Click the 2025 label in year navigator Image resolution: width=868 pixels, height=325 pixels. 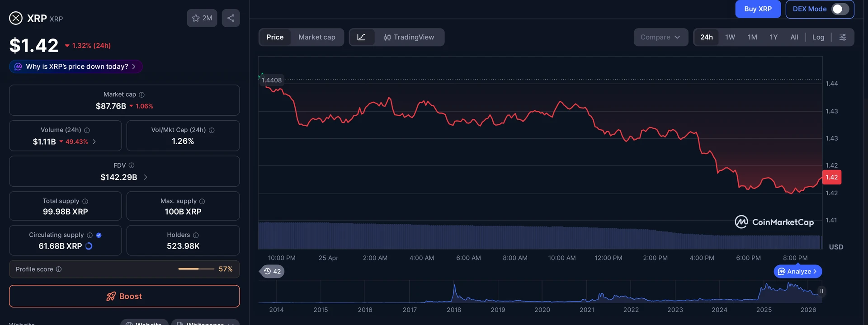click(x=764, y=310)
